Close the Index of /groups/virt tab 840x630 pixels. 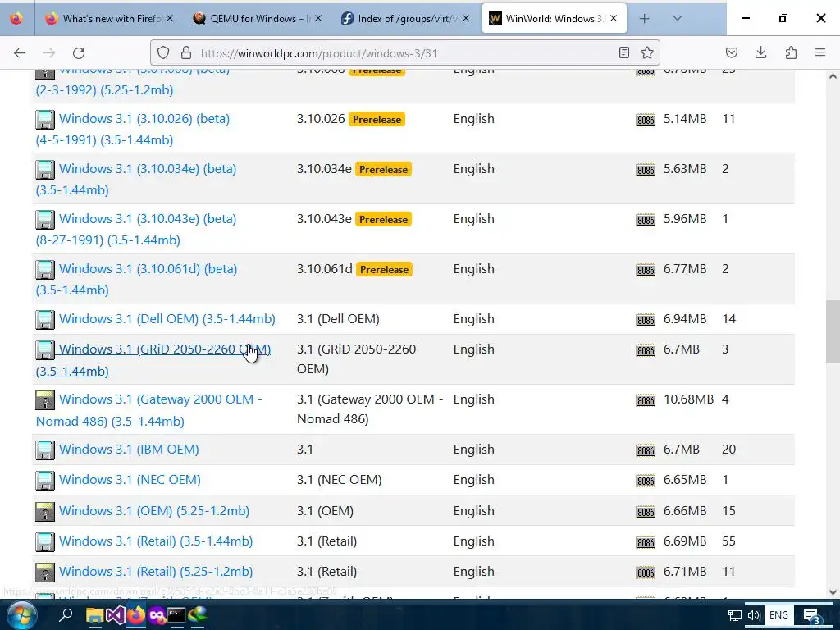pos(466,18)
